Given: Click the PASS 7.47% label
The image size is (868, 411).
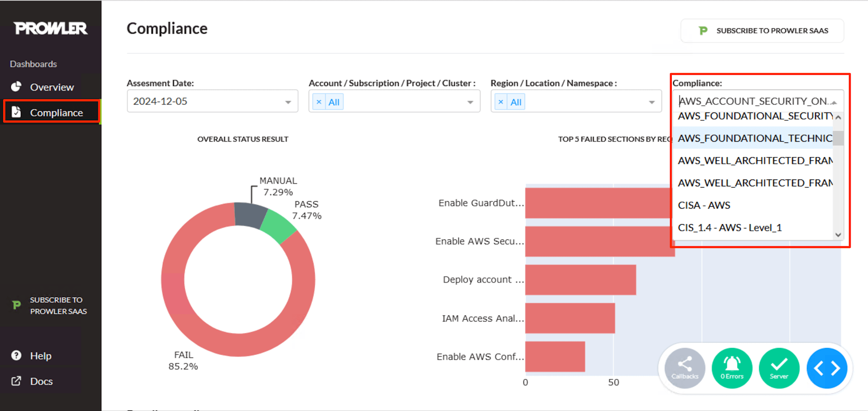Looking at the screenshot, I should click(x=306, y=210).
